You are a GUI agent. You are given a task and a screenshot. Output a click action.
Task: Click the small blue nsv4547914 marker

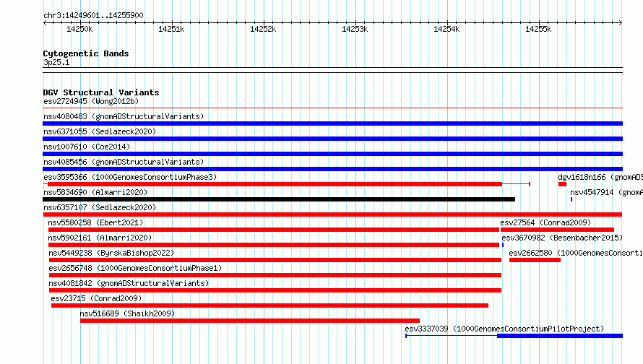click(571, 199)
